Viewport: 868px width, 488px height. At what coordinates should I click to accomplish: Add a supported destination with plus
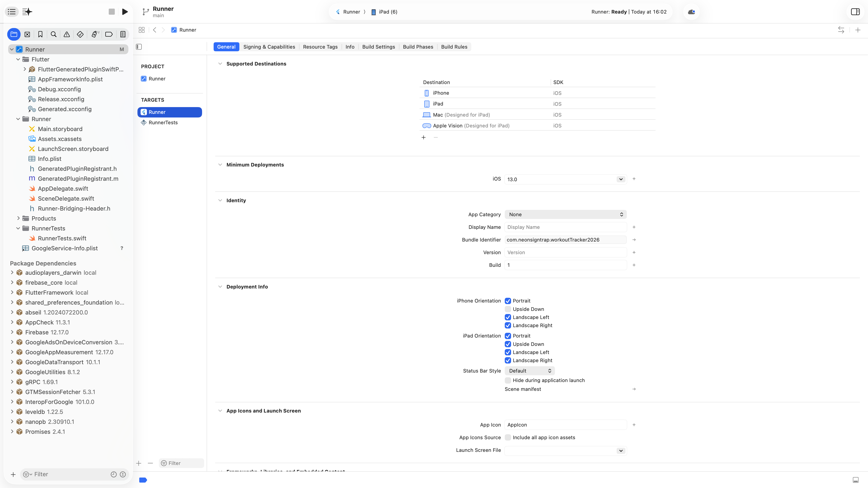click(x=424, y=137)
